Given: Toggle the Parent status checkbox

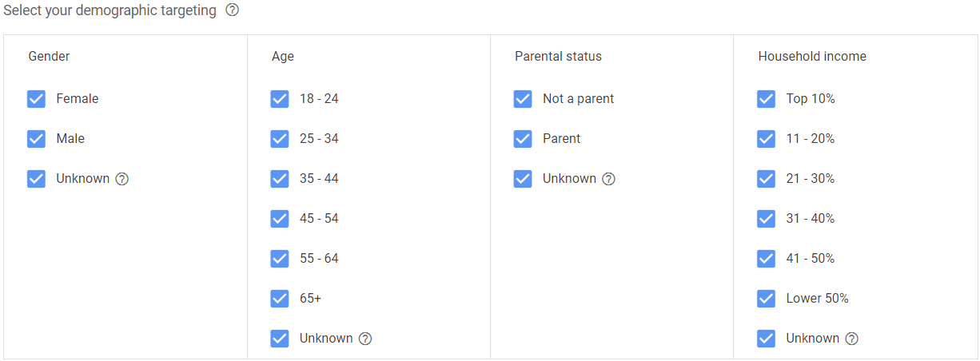Looking at the screenshot, I should pyautogui.click(x=523, y=139).
